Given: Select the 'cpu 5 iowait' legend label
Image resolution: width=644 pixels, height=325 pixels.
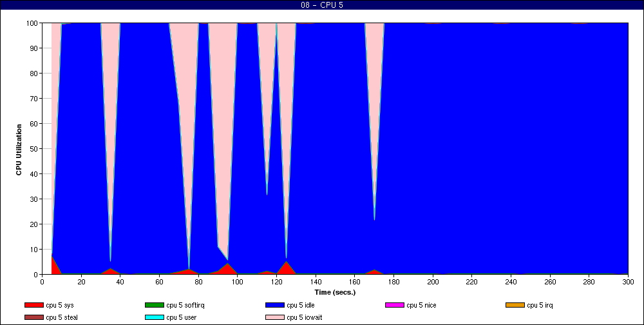Looking at the screenshot, I should (305, 318).
